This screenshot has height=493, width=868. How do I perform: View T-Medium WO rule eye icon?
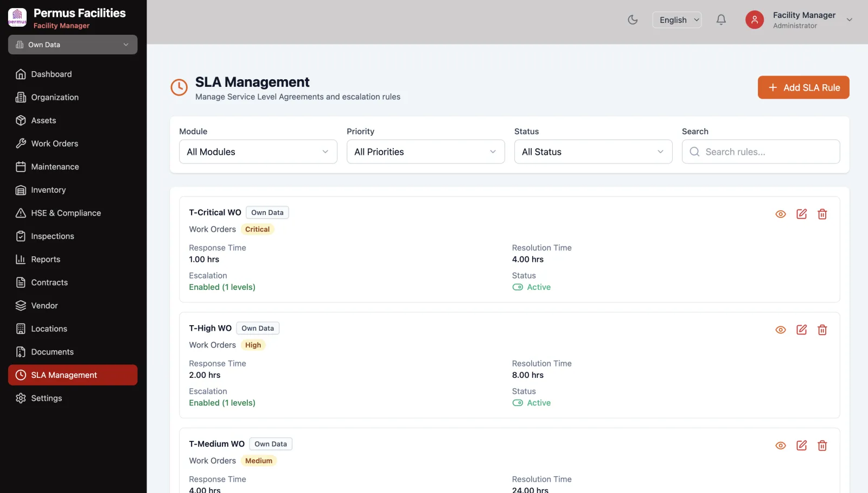(781, 445)
